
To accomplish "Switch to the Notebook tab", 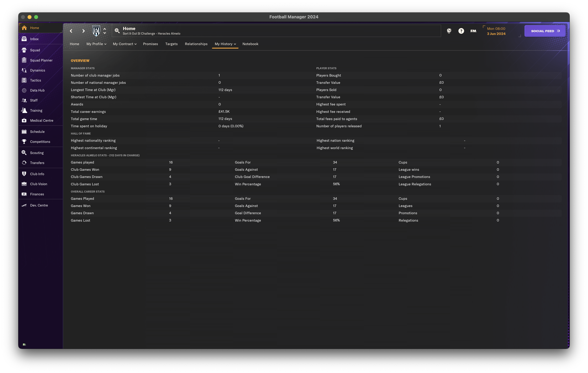I will (x=250, y=44).
